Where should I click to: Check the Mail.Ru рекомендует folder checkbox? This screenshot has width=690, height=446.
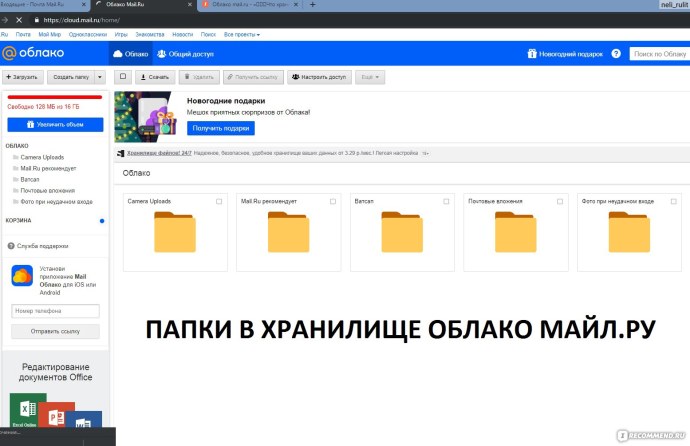click(333, 201)
